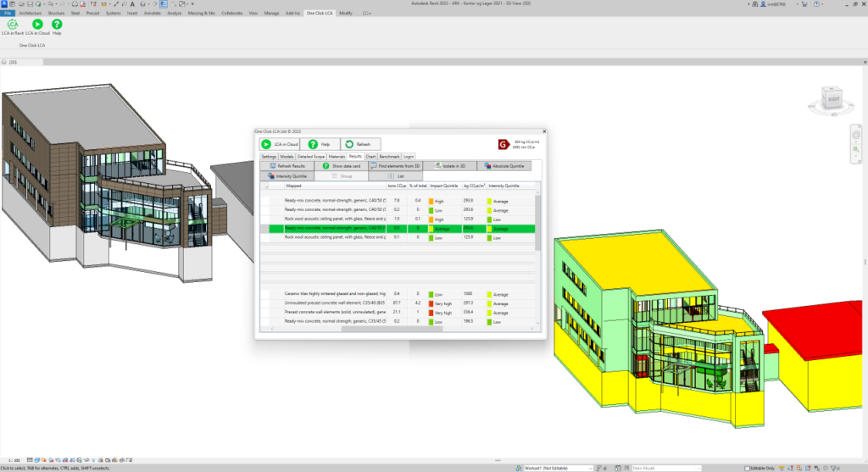
Task: Open Help from the One Click LCA ribbon
Action: click(x=57, y=25)
